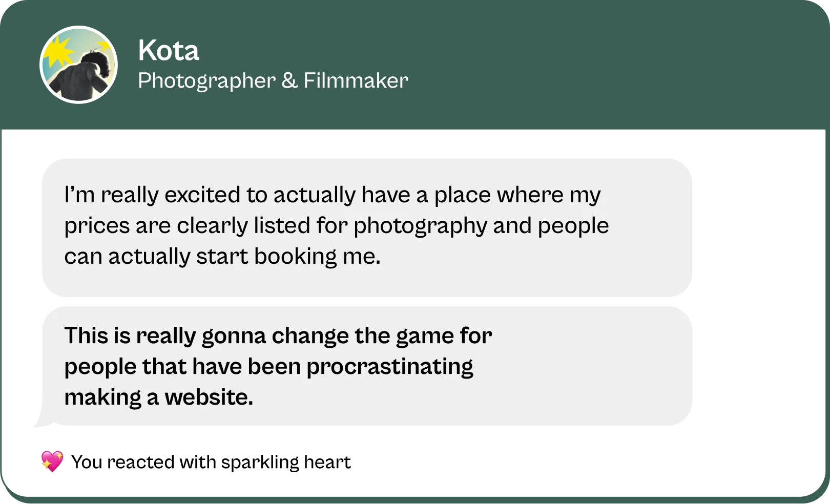Click the 'You reacted with sparkling heart' text
This screenshot has height=504, width=830.
click(211, 462)
